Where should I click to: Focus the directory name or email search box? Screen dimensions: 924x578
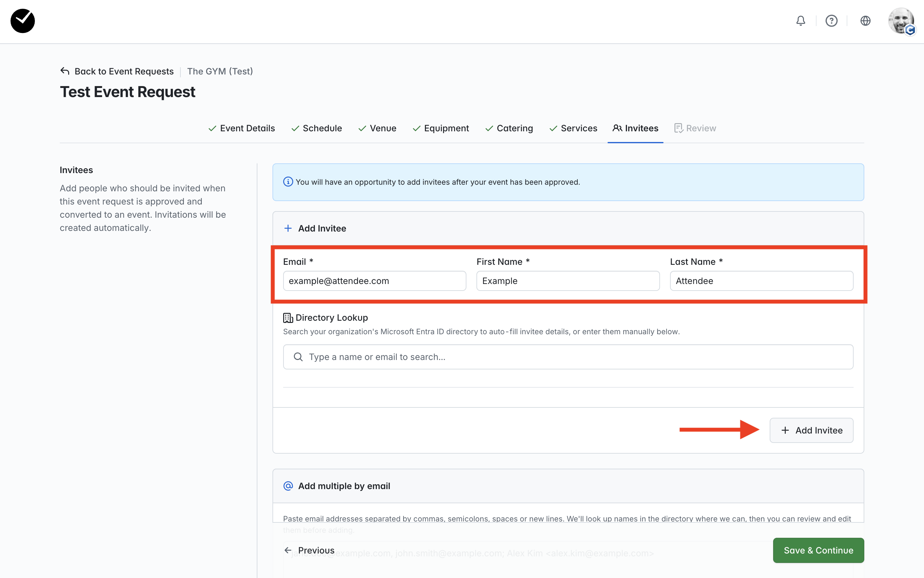pos(568,357)
